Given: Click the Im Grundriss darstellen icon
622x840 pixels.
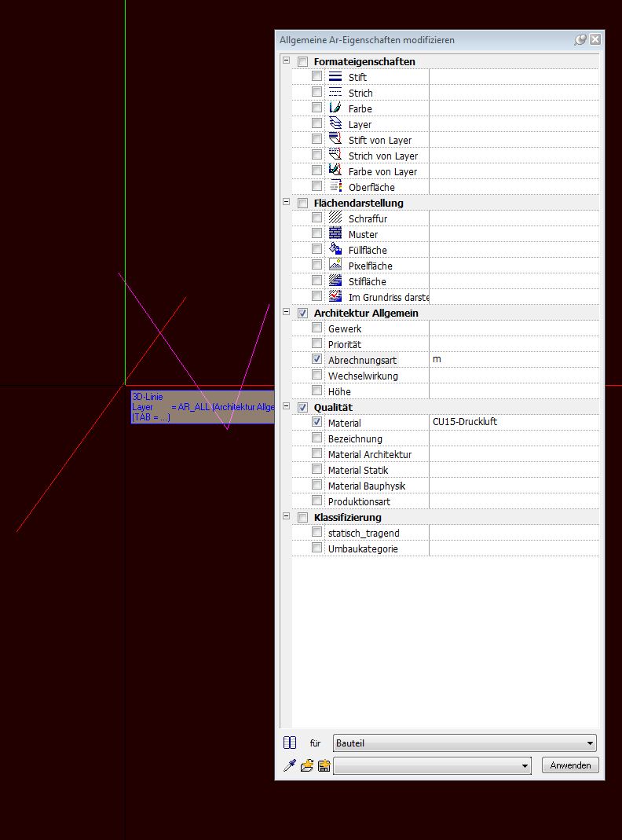Looking at the screenshot, I should point(335,296).
